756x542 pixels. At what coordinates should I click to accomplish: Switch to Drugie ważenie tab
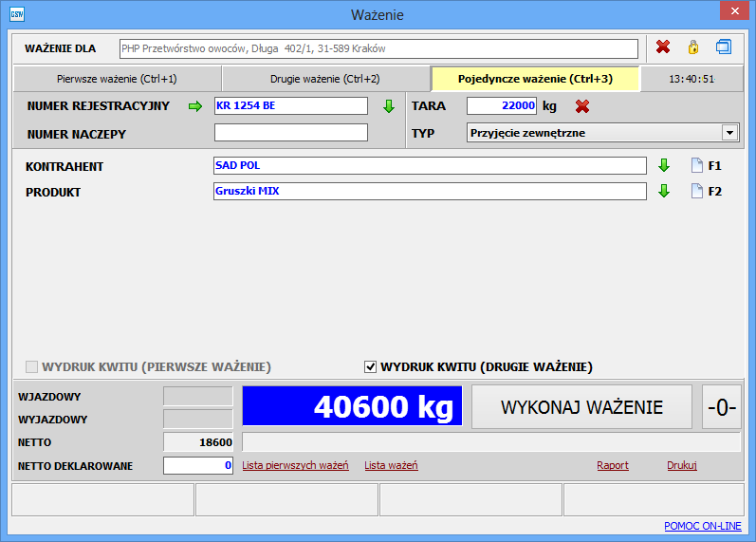click(325, 79)
